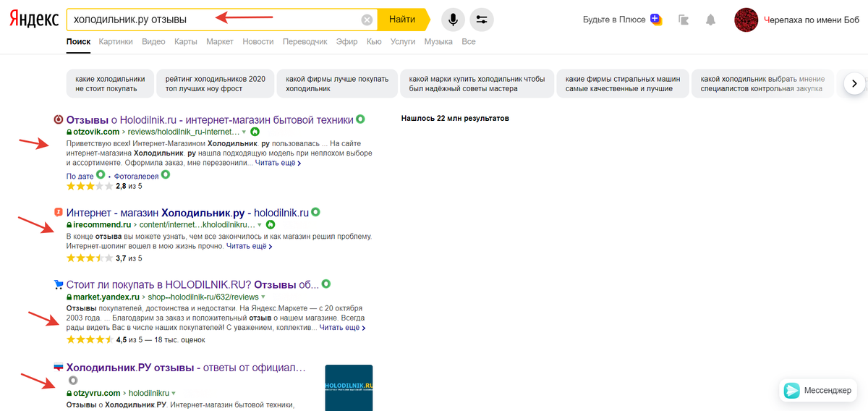Select suggestion "рейтинг холодильников 2020"
Image resolution: width=868 pixels, height=411 pixels.
point(216,83)
